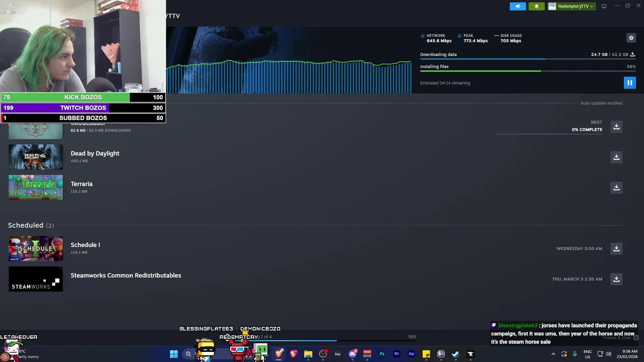The height and width of the screenshot is (362, 644).
Task: Click download icon for Schedule I
Action: coord(616,248)
